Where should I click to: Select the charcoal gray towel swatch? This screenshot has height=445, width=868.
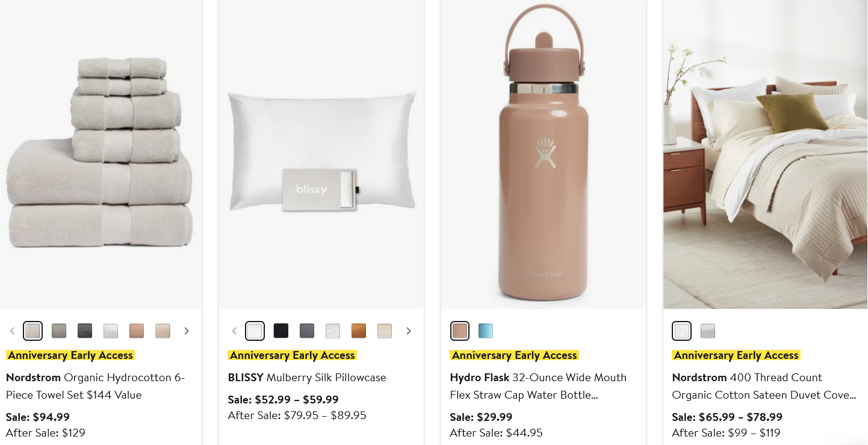tap(85, 331)
